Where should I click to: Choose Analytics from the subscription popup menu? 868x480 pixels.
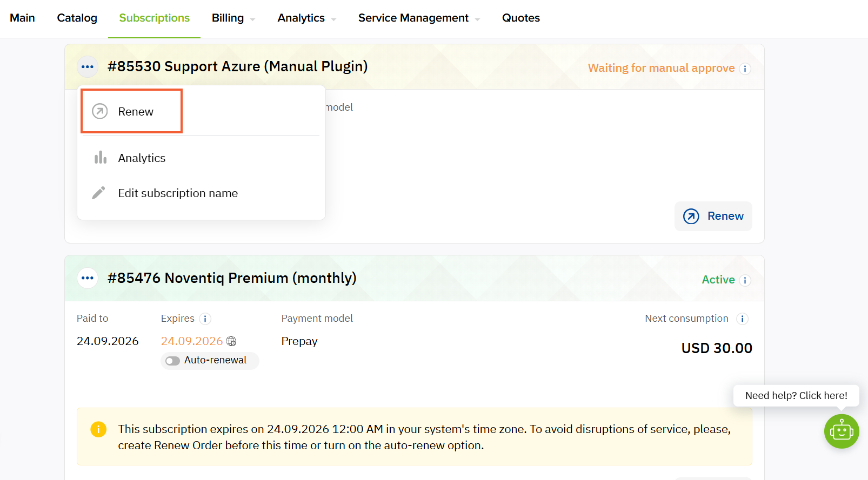click(x=201, y=158)
